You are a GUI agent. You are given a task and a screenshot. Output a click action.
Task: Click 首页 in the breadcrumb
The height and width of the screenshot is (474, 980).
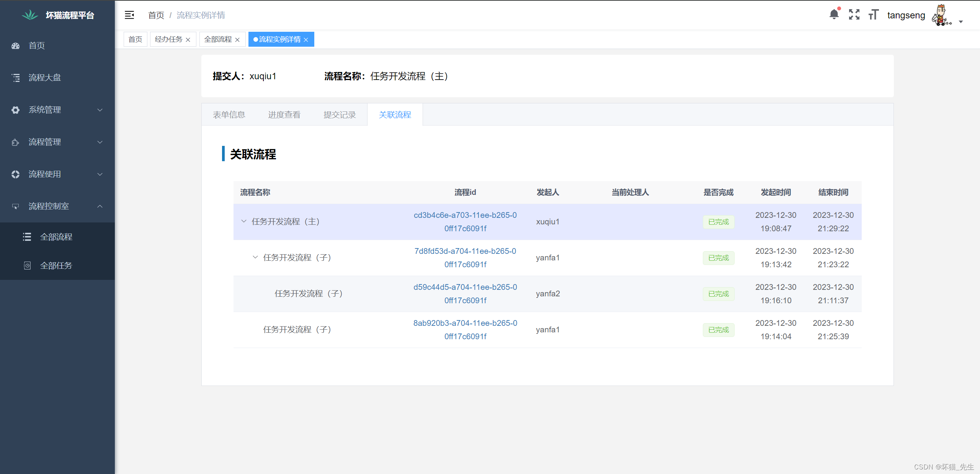[x=156, y=15]
